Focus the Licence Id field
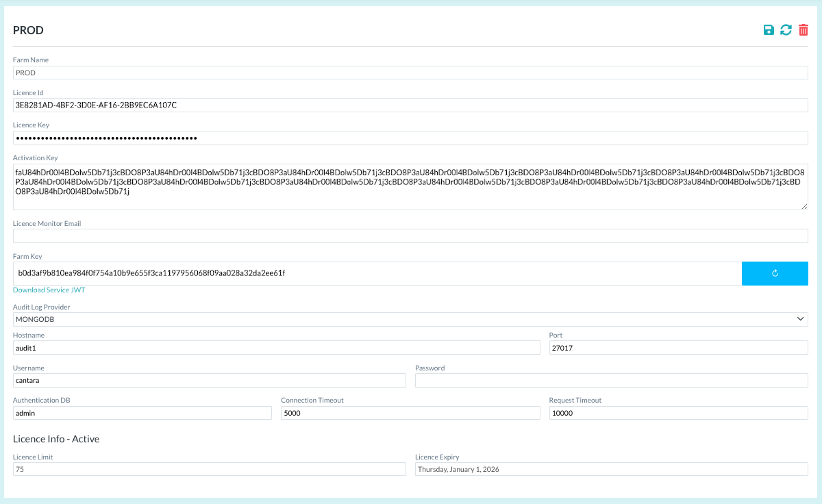Screen dimensions: 822x504 410,105
